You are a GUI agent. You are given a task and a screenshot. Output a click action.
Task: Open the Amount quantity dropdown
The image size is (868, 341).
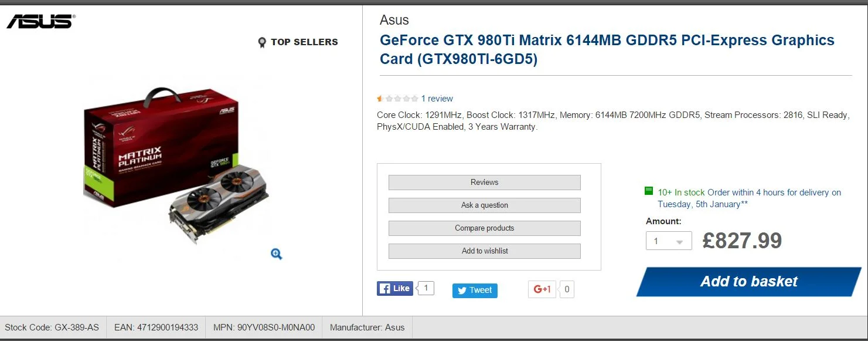click(669, 241)
